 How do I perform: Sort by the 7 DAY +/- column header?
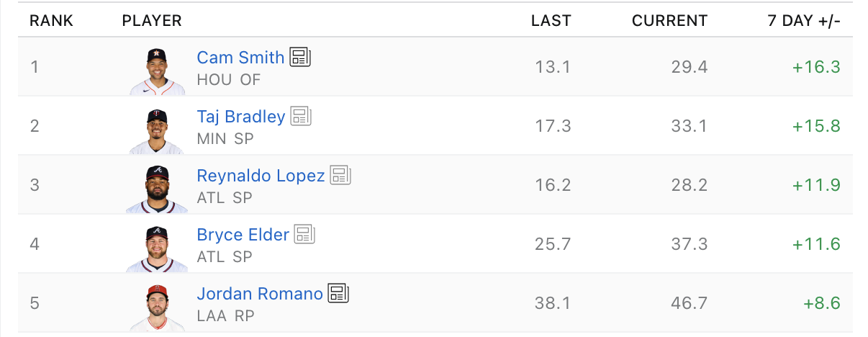pyautogui.click(x=804, y=21)
